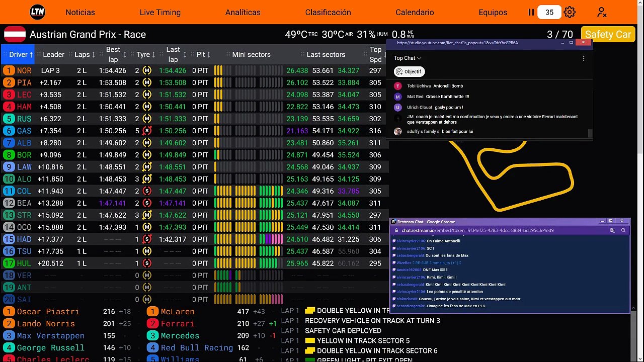This screenshot has width=644, height=362.
Task: Click the COL soft tyre icon
Action: click(x=147, y=191)
